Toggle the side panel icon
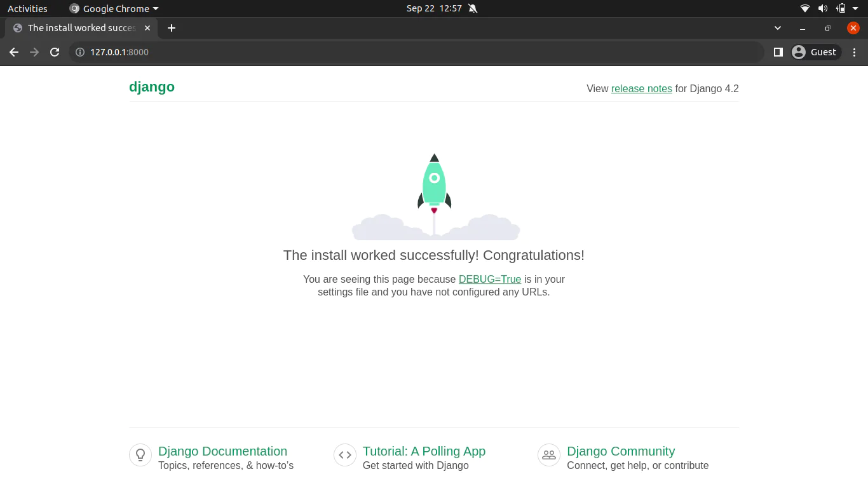Viewport: 868px width, 488px height. [778, 52]
